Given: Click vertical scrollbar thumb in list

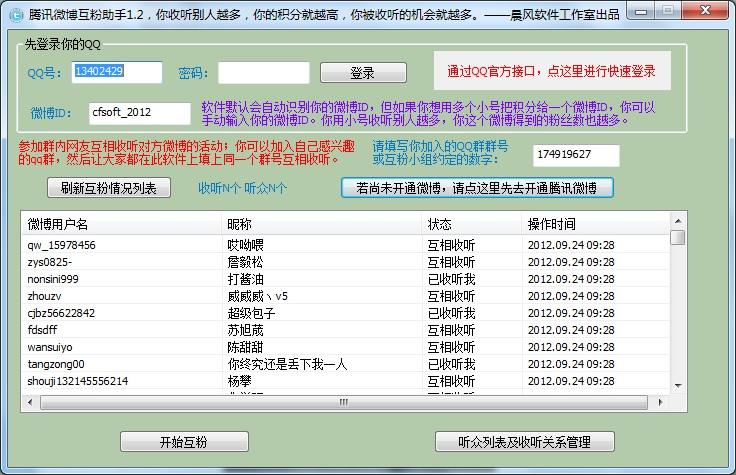Looking at the screenshot, I should click(678, 237).
